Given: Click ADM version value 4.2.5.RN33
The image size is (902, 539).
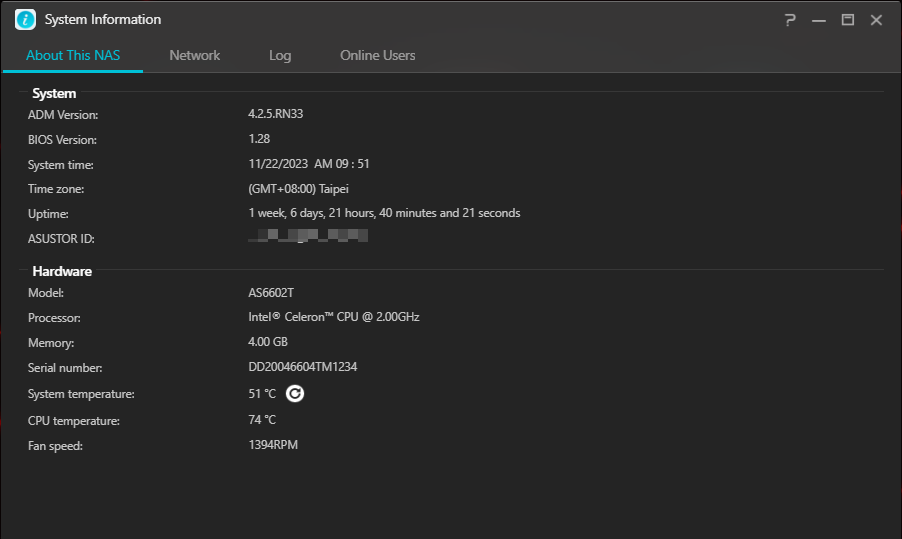Looking at the screenshot, I should (276, 114).
